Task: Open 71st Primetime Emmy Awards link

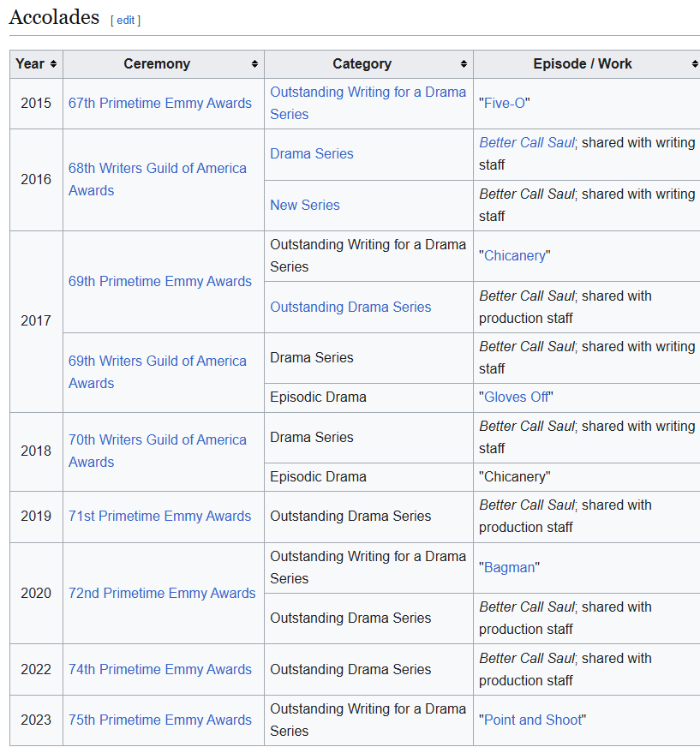Action: [159, 517]
